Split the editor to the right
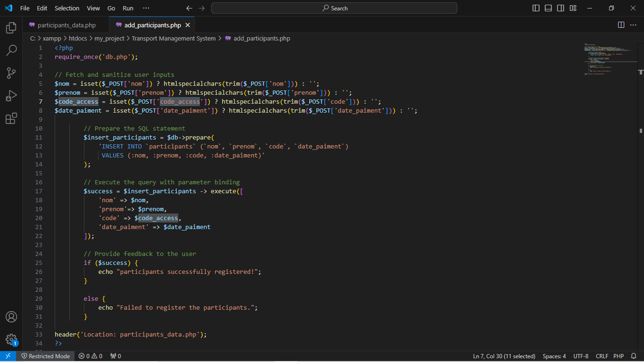This screenshot has height=362, width=644. 621,25
